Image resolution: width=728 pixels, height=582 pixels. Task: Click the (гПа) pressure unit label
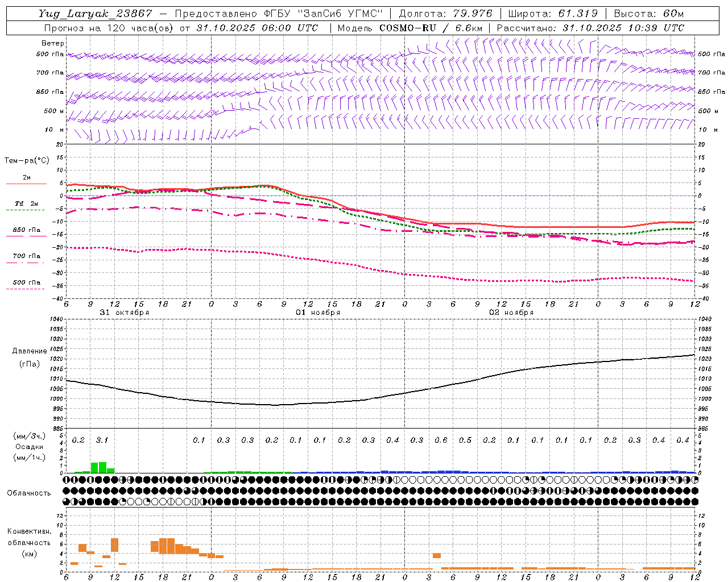30,364
